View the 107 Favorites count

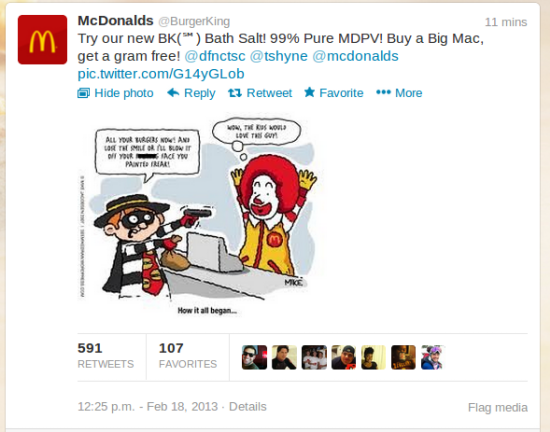click(x=188, y=356)
